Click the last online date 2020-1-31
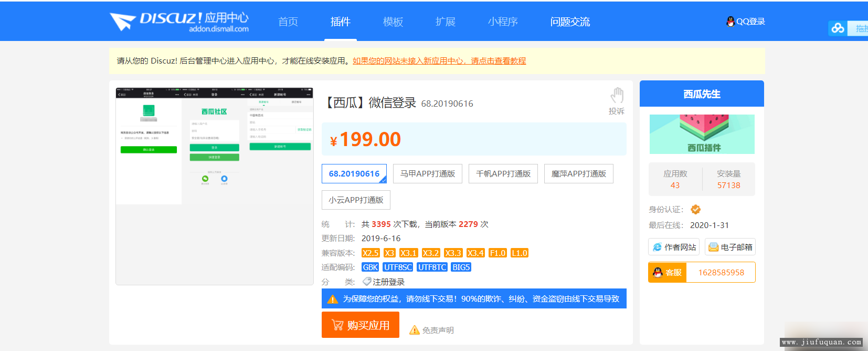The image size is (868, 351). [710, 225]
